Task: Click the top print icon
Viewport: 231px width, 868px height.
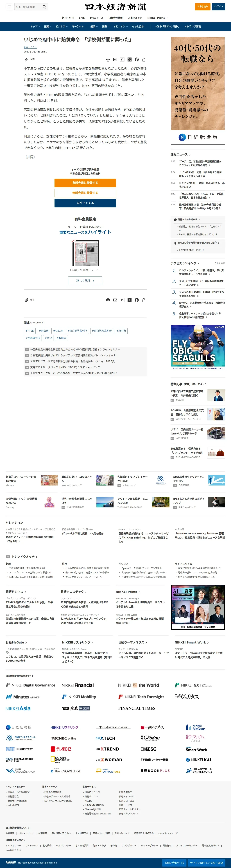Action: click(108, 60)
